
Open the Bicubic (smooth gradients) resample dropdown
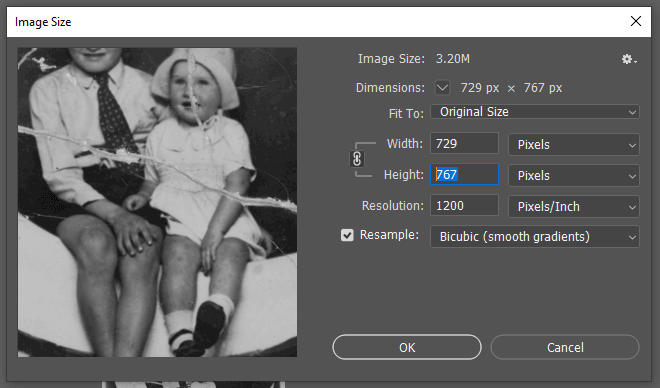click(x=535, y=237)
